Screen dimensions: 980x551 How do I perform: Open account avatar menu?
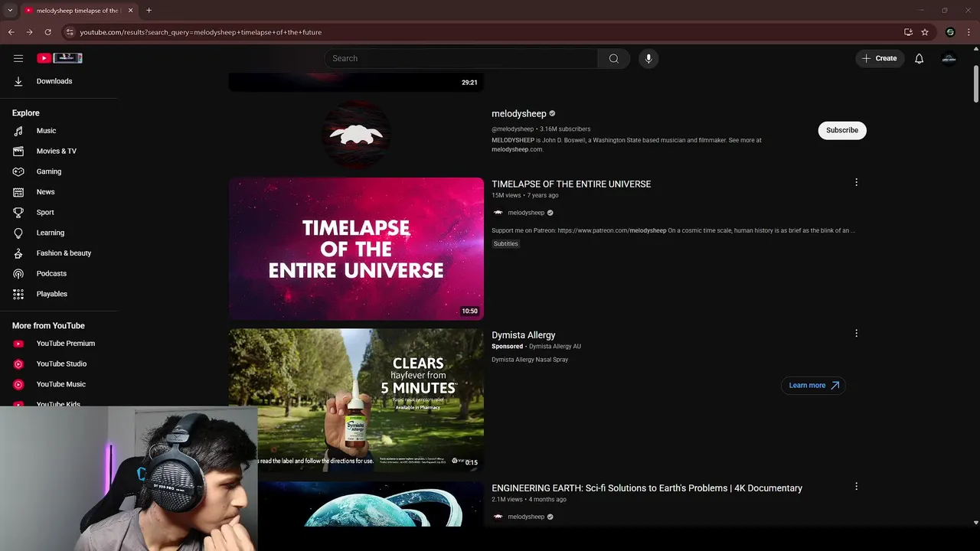[949, 58]
